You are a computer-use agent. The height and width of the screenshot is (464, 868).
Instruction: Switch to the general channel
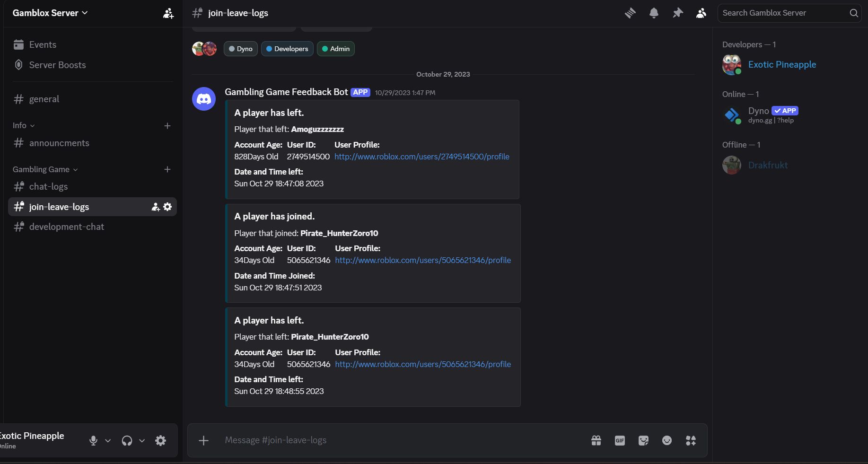(92, 99)
